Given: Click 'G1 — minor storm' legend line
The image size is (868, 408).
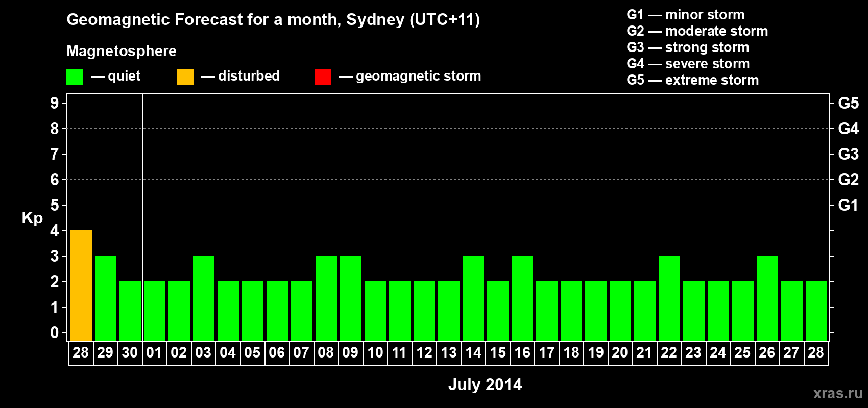Looking at the screenshot, I should (x=686, y=15).
